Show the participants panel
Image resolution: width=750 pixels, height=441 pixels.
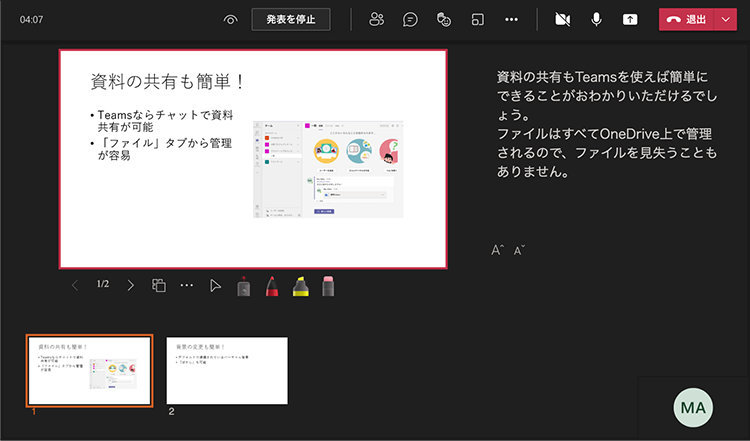pyautogui.click(x=376, y=19)
